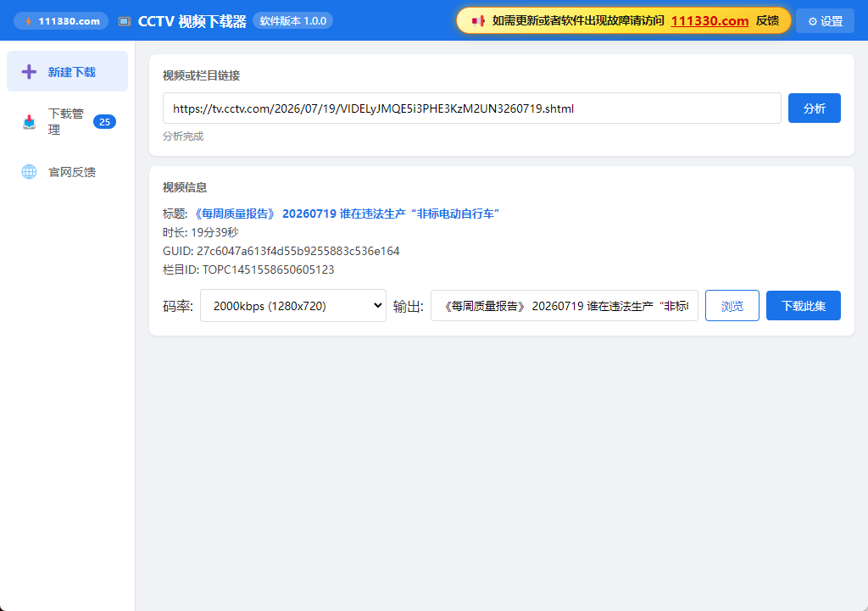Click the download tray icon for 下载管理
The height and width of the screenshot is (611, 868).
pos(30,122)
